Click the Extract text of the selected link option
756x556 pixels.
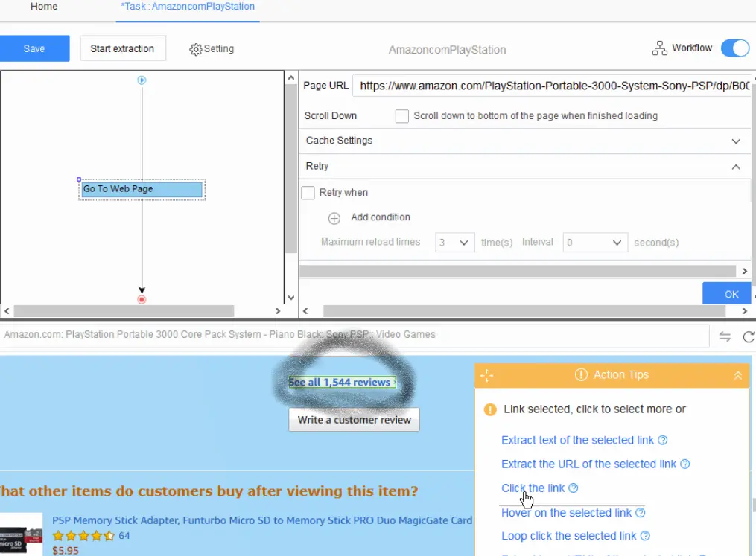577,440
